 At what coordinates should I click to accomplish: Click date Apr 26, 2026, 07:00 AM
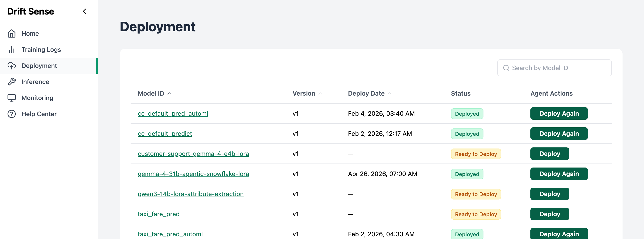pyautogui.click(x=383, y=174)
